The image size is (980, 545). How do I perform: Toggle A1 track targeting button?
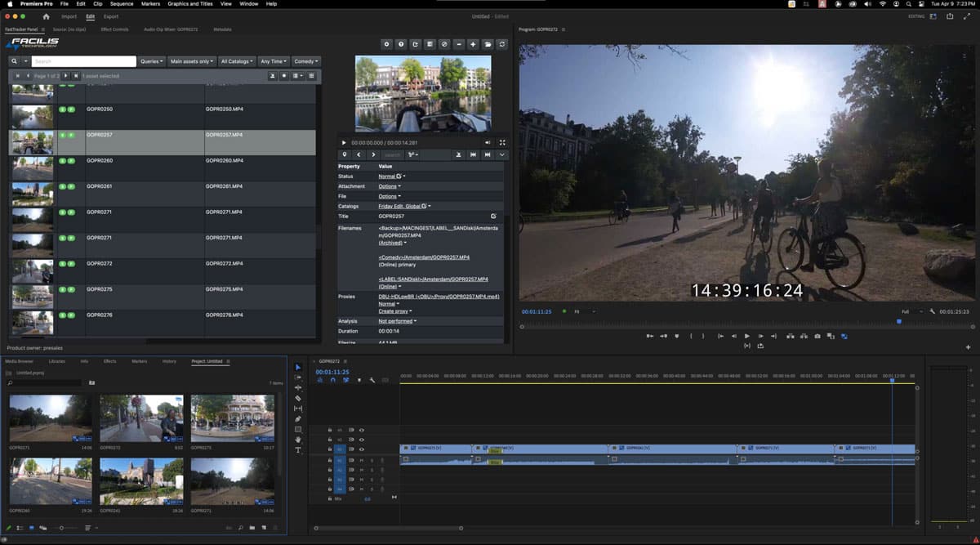340,460
